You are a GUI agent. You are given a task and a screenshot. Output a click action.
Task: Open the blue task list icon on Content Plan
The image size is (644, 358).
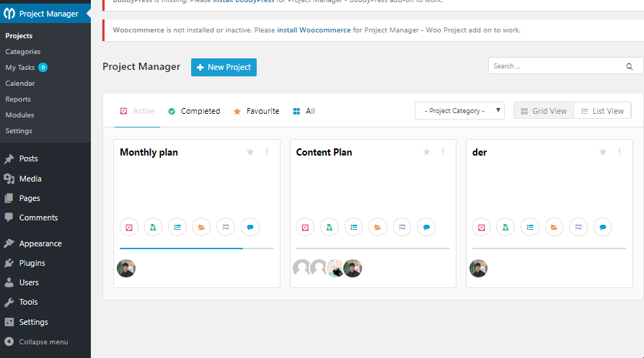[353, 227]
